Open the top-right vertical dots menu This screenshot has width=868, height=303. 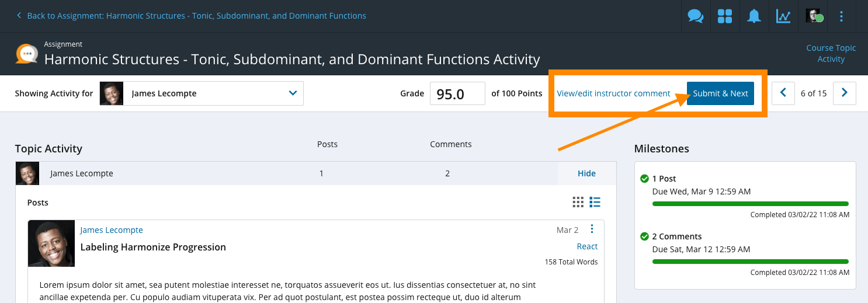click(842, 16)
